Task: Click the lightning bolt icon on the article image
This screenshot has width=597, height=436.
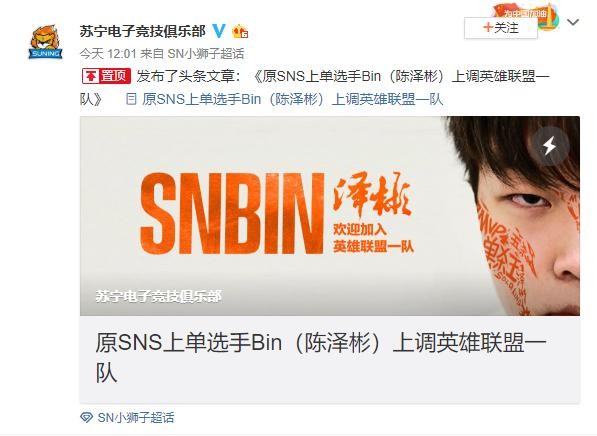Action: [549, 146]
